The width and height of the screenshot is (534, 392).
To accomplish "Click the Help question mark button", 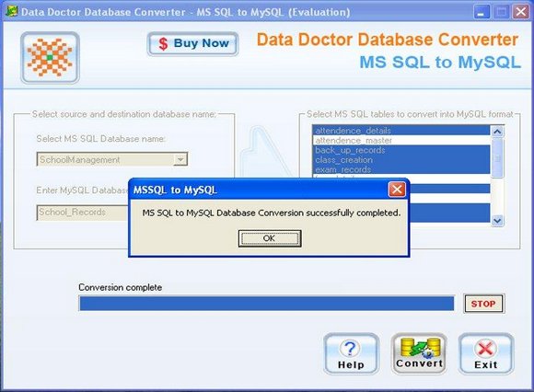I will [x=351, y=354].
